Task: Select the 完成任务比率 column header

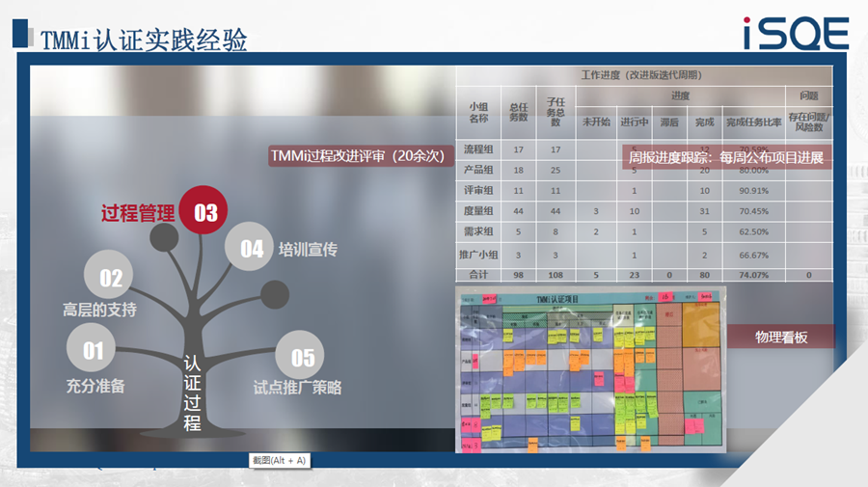Action: click(753, 122)
